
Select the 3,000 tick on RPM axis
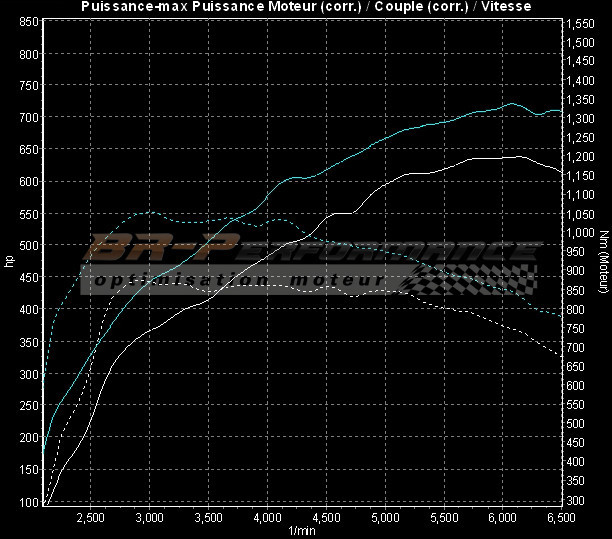tap(149, 518)
